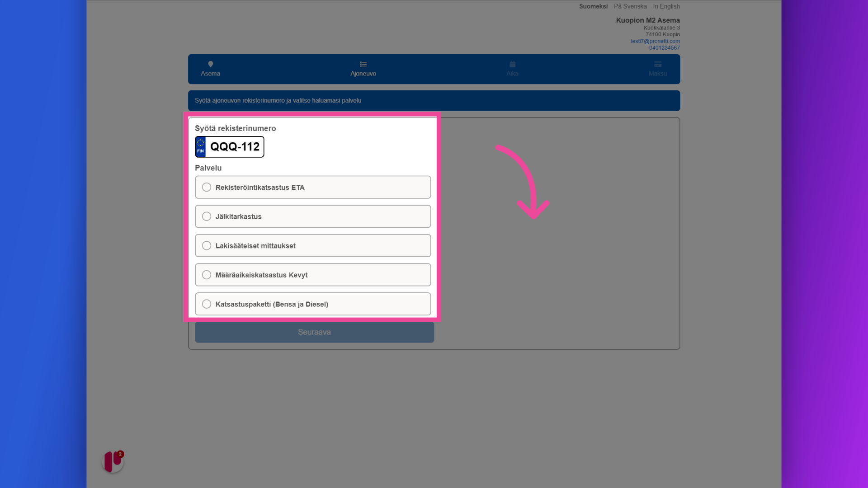Switch language to Suomeksi

click(593, 6)
